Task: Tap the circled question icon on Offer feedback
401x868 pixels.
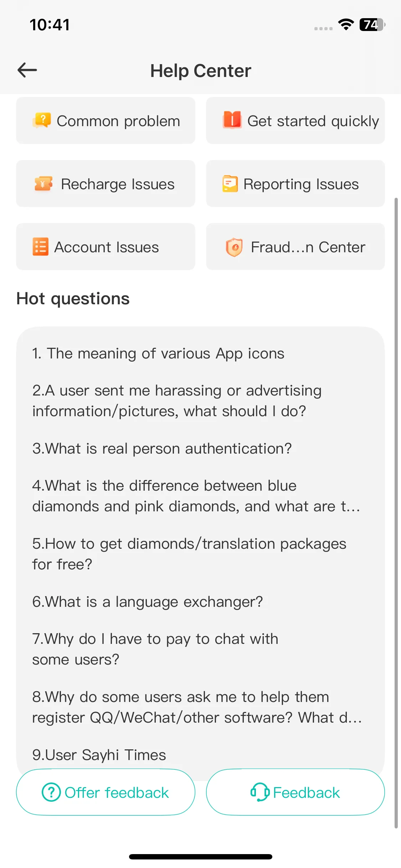Action: [51, 792]
